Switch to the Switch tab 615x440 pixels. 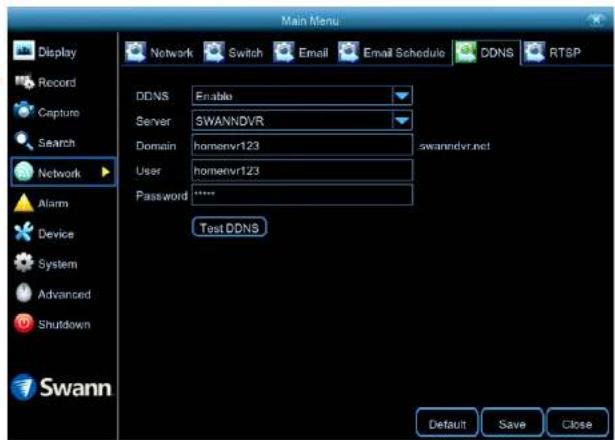click(x=233, y=53)
